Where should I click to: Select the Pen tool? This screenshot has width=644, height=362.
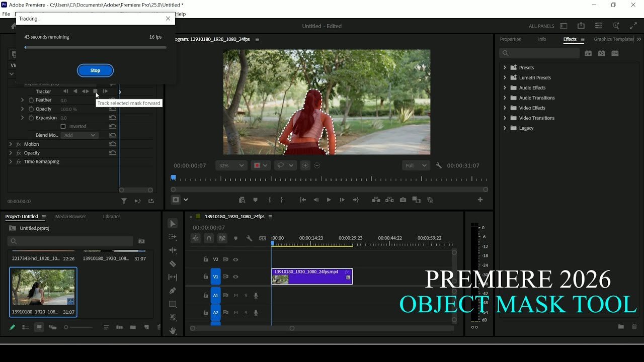point(173,291)
